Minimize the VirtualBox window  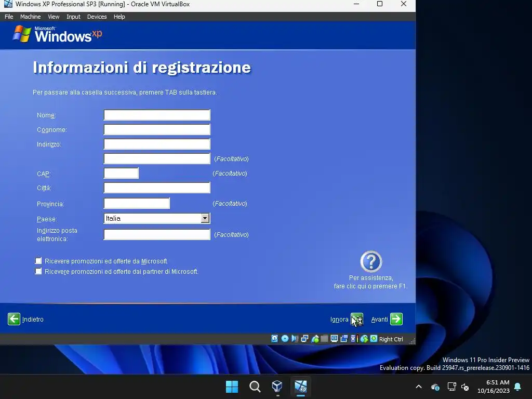[356, 4]
